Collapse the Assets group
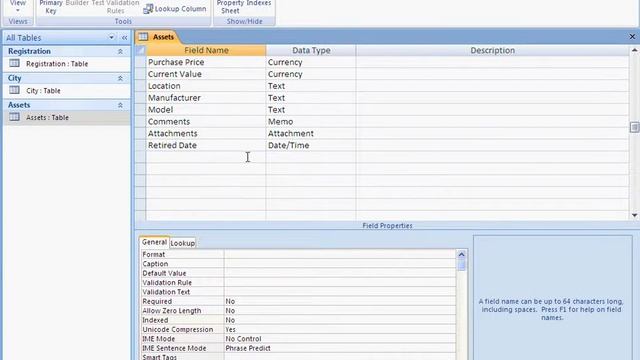 point(120,105)
